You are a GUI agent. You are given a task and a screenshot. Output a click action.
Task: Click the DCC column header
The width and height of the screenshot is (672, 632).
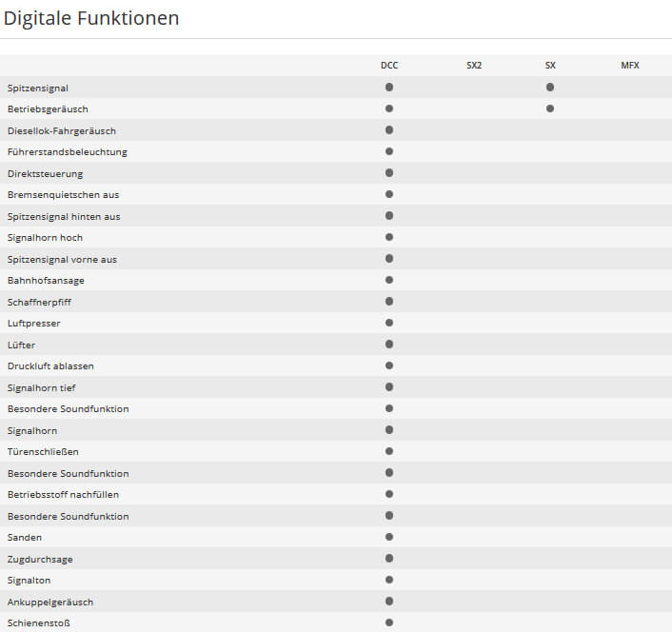389,66
